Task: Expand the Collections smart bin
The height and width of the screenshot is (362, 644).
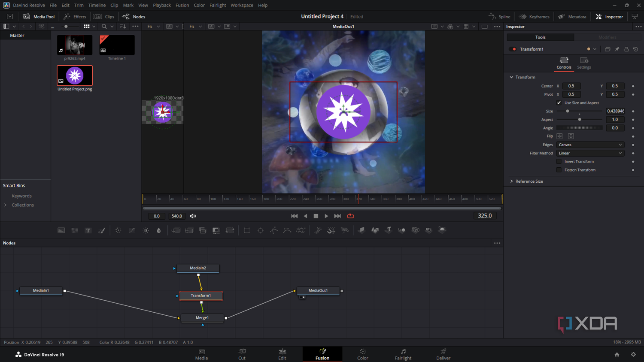Action: (x=6, y=205)
